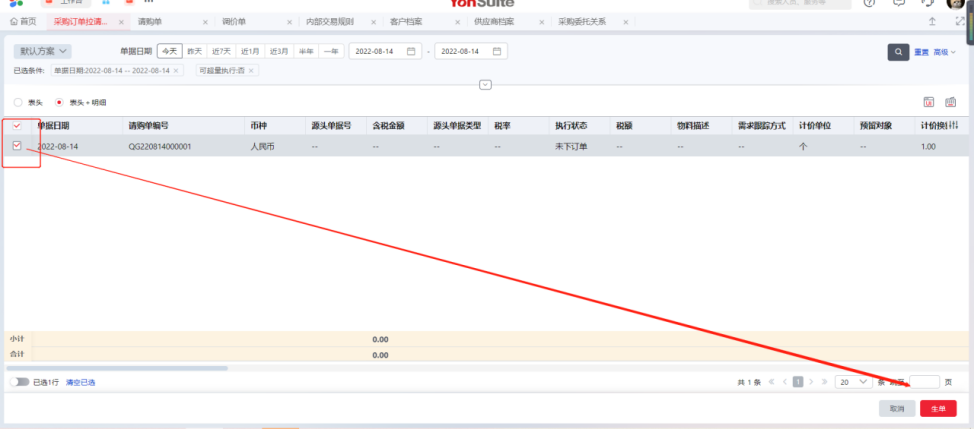Click the fullscreen expand icon
Viewport: 975px width, 430px height.
[959, 21]
